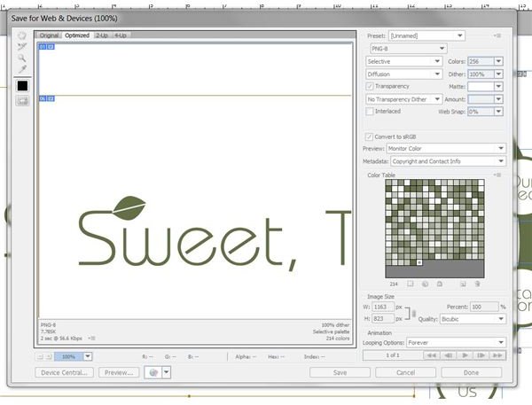Screen dimensions: 532x405
Task: Go to next animation frame
Action: pos(481,355)
